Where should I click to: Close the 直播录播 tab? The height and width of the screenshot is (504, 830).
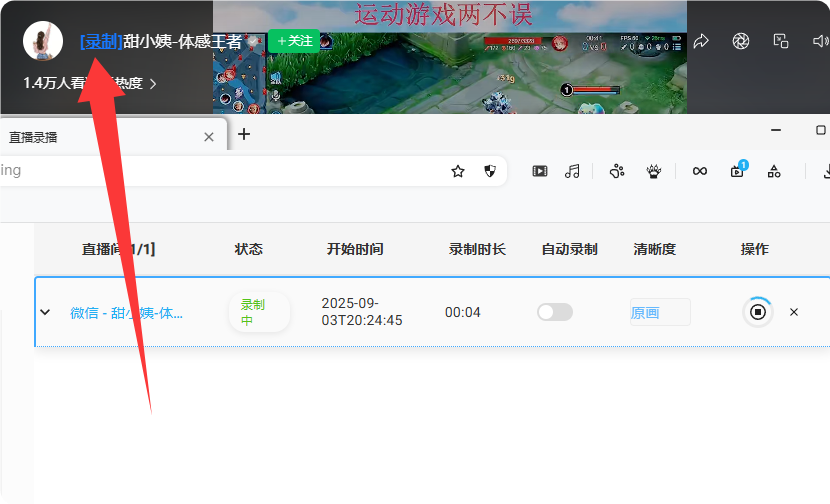tap(209, 137)
